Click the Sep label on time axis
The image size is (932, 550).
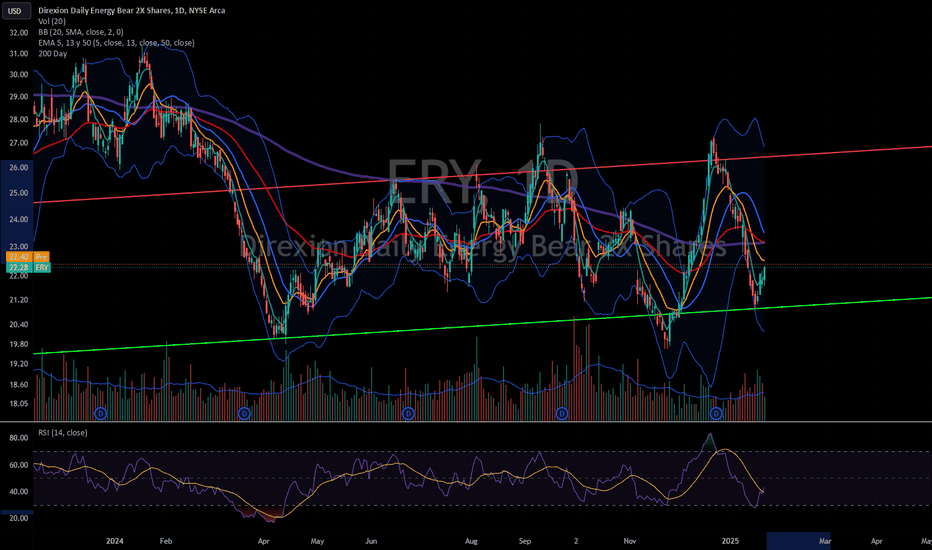click(525, 541)
